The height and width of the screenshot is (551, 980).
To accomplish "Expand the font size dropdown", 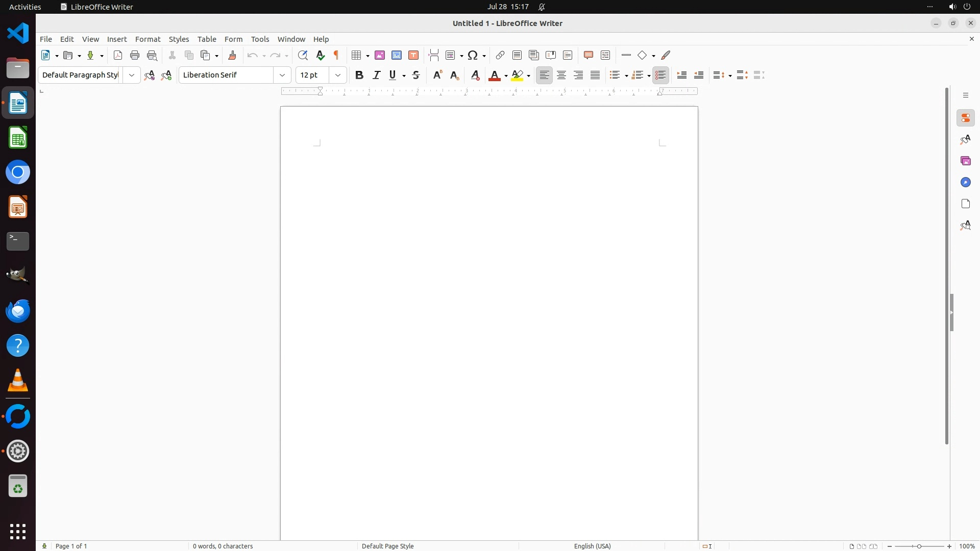I will click(338, 75).
